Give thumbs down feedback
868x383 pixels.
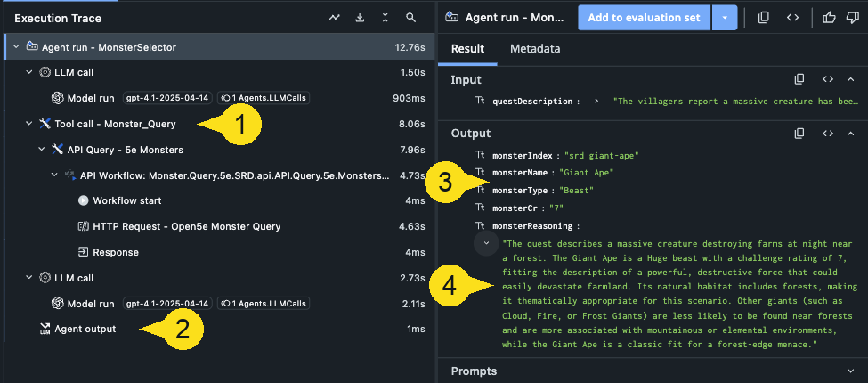tap(853, 18)
